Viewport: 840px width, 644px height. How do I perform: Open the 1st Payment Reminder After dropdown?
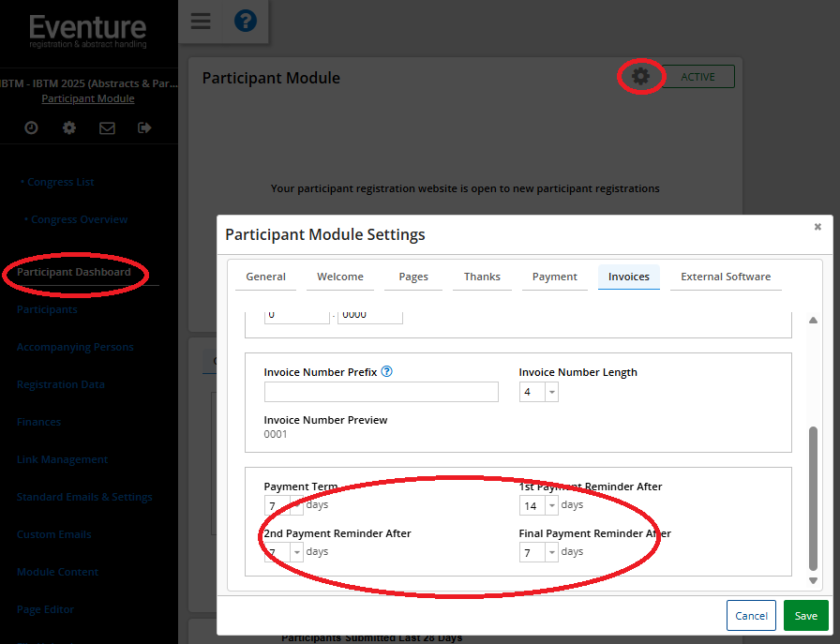(551, 506)
